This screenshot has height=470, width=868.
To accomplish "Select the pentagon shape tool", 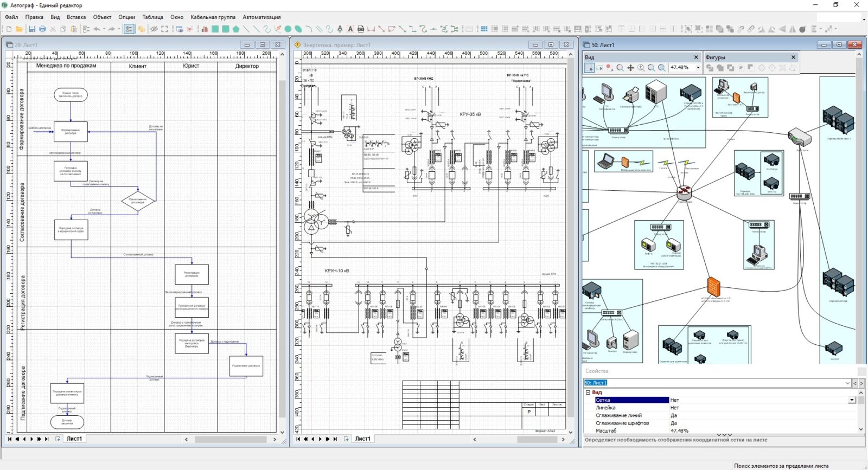I will [x=236, y=29].
